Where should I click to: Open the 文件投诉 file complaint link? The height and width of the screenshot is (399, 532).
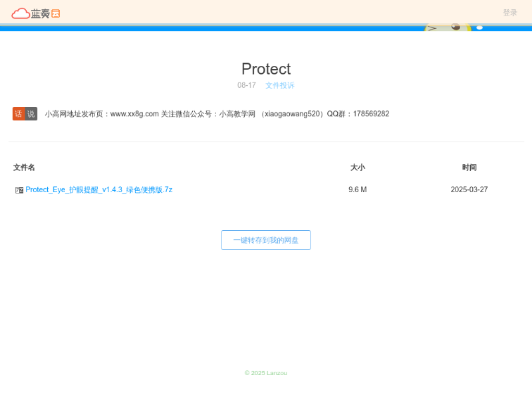(280, 86)
